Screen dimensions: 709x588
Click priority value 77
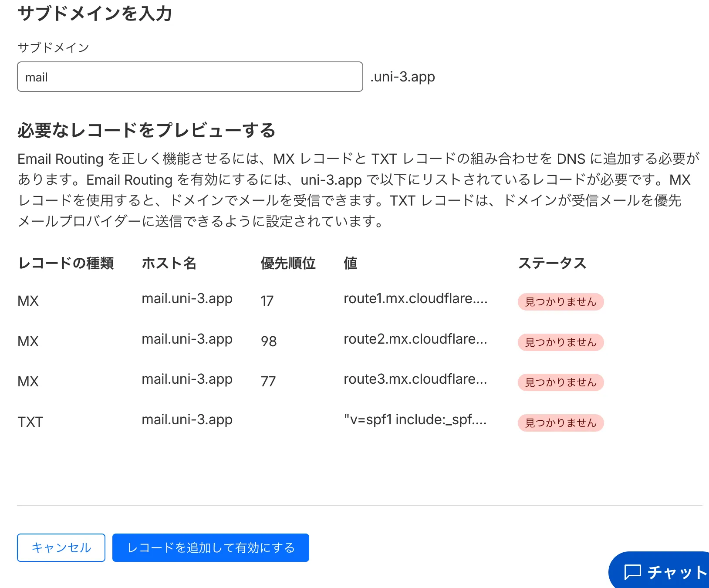coord(268,381)
